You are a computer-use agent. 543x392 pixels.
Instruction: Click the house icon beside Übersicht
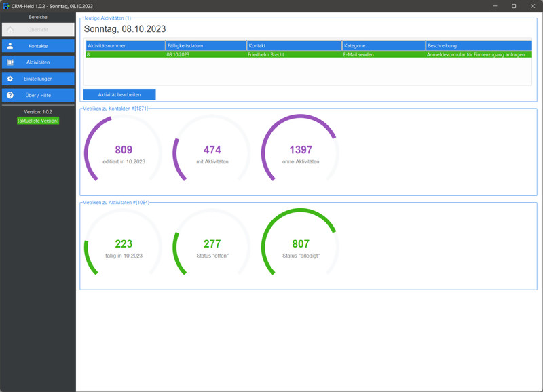pyautogui.click(x=10, y=30)
